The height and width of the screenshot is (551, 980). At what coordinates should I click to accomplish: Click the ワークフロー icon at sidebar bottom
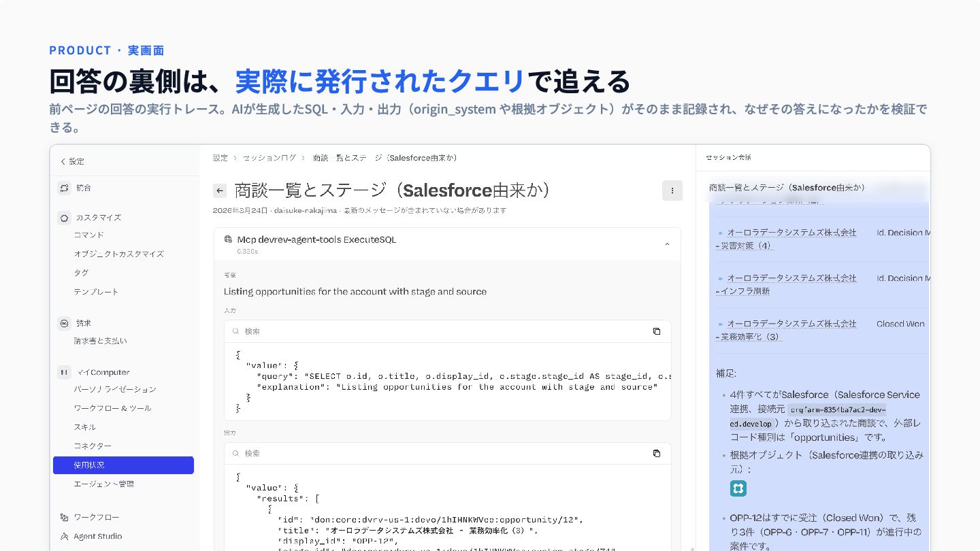click(64, 517)
